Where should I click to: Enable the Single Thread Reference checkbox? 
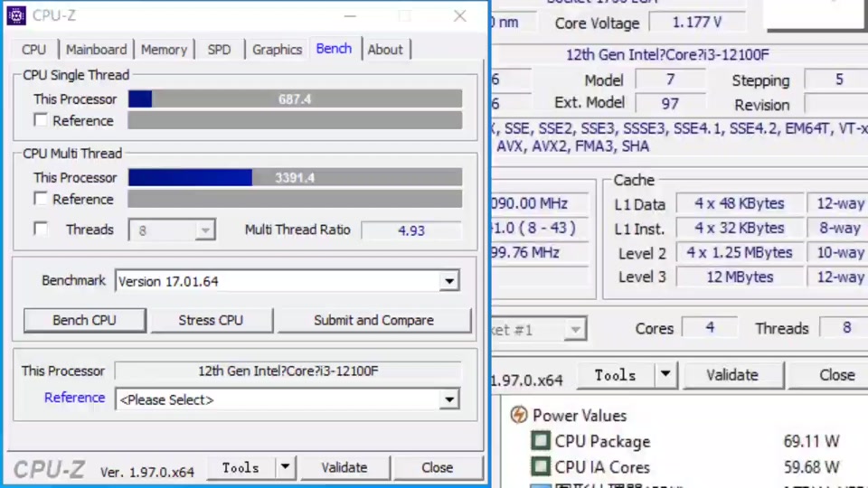coord(41,120)
